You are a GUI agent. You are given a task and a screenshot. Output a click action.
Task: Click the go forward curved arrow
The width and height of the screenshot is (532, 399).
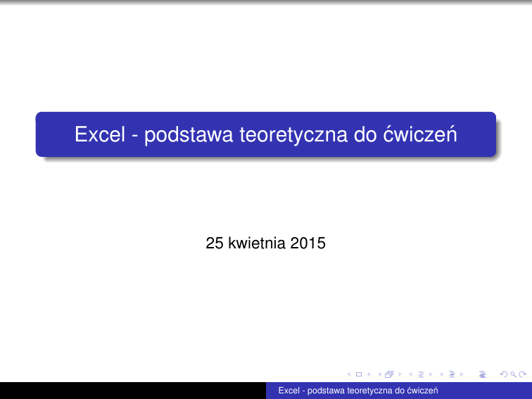pyautogui.click(x=521, y=374)
